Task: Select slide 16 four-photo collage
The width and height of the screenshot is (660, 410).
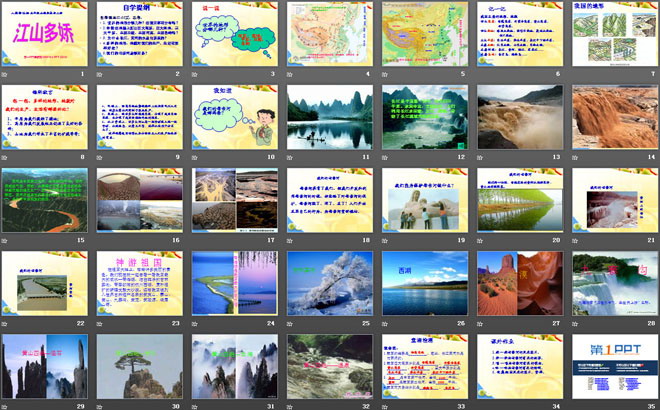Action: pyautogui.click(x=140, y=200)
